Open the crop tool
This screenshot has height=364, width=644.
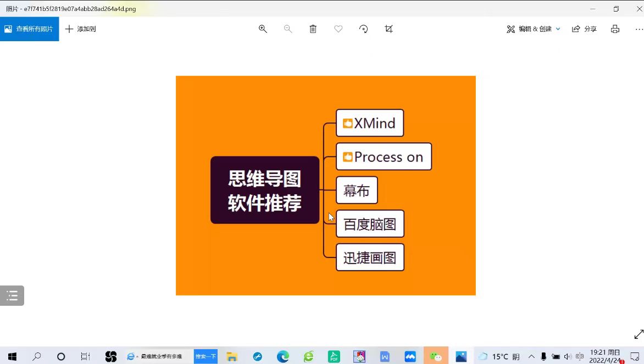388,29
